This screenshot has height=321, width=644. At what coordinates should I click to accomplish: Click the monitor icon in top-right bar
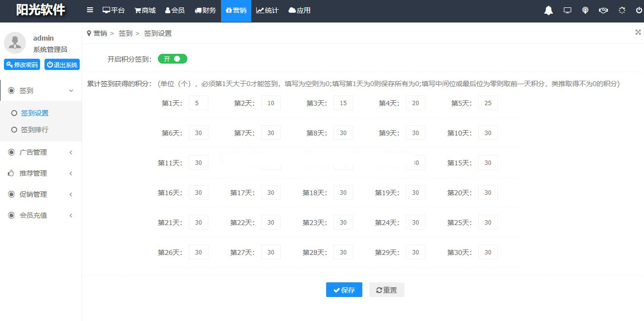click(x=567, y=10)
